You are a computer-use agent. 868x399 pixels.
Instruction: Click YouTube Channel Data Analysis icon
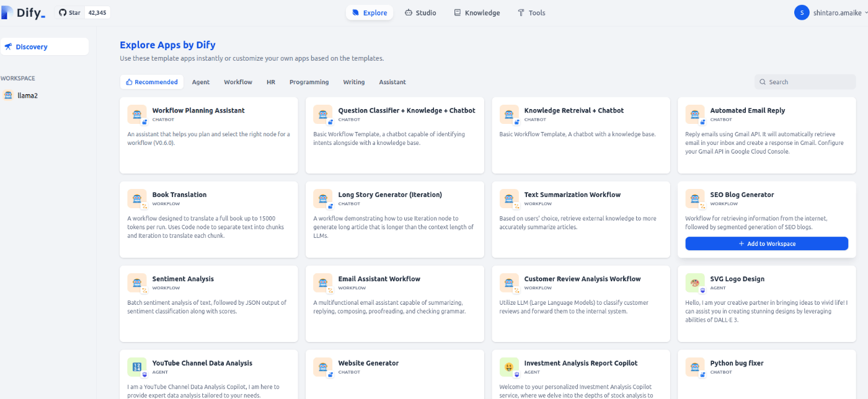(x=137, y=367)
